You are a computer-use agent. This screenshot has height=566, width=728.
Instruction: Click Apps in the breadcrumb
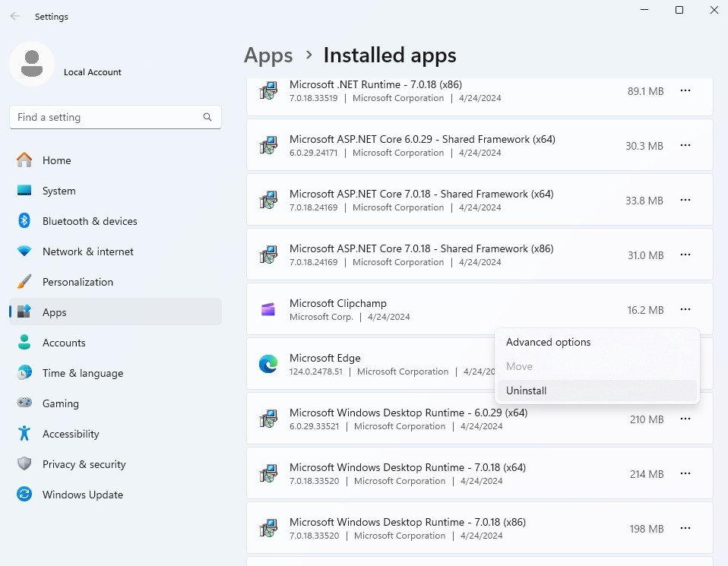[x=268, y=55]
